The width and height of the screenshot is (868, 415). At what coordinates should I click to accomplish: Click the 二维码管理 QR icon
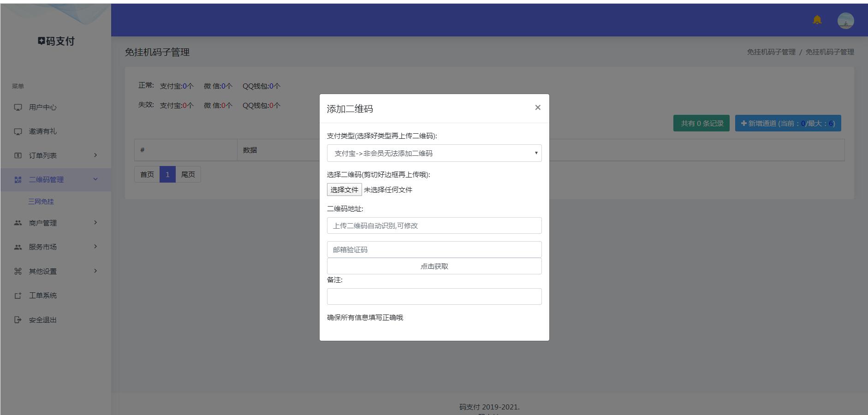[18, 180]
